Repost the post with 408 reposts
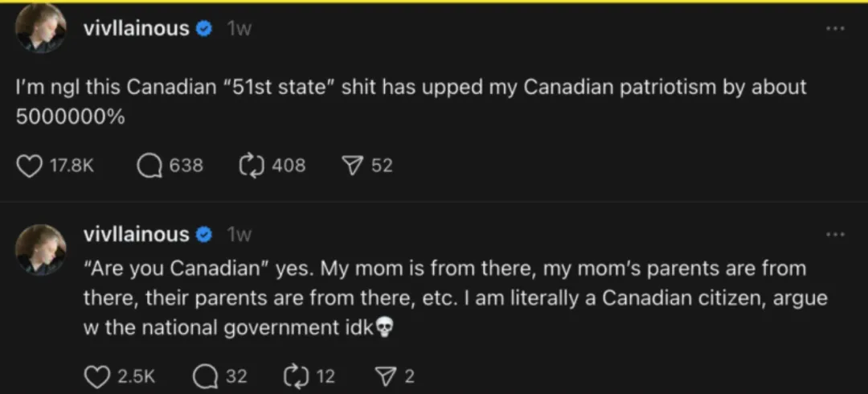This screenshot has height=394, width=868. [251, 166]
